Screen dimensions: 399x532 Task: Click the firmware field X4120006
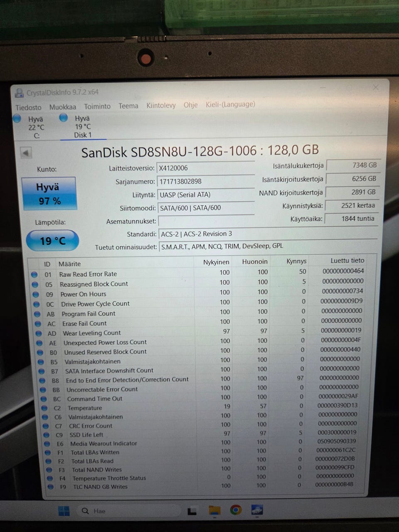click(205, 168)
